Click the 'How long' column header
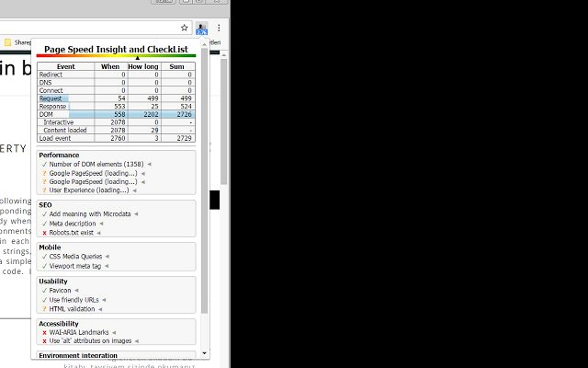The image size is (588, 368). 143,66
